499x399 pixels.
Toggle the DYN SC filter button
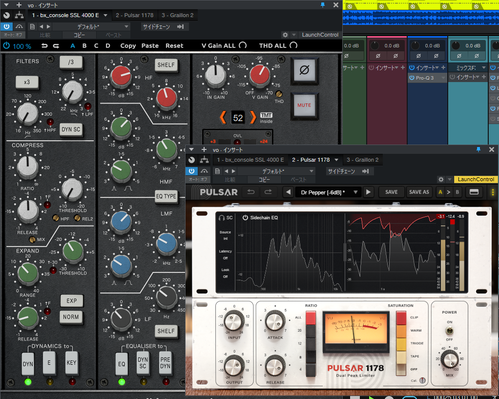71,129
